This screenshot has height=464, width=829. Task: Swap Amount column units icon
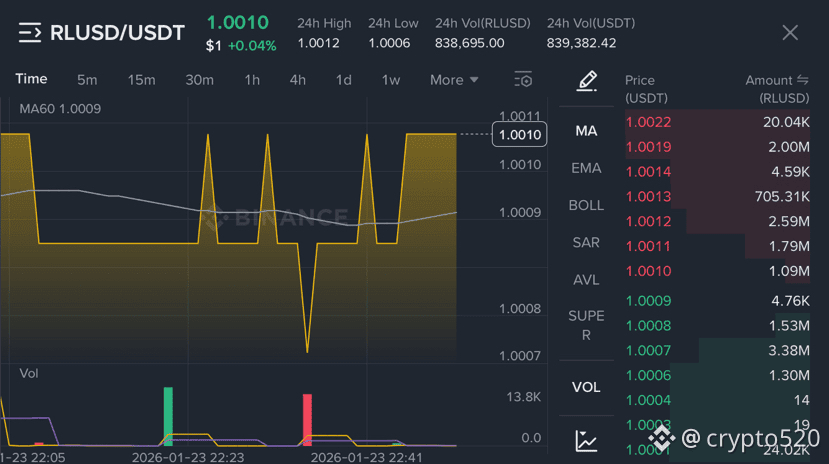pos(803,80)
